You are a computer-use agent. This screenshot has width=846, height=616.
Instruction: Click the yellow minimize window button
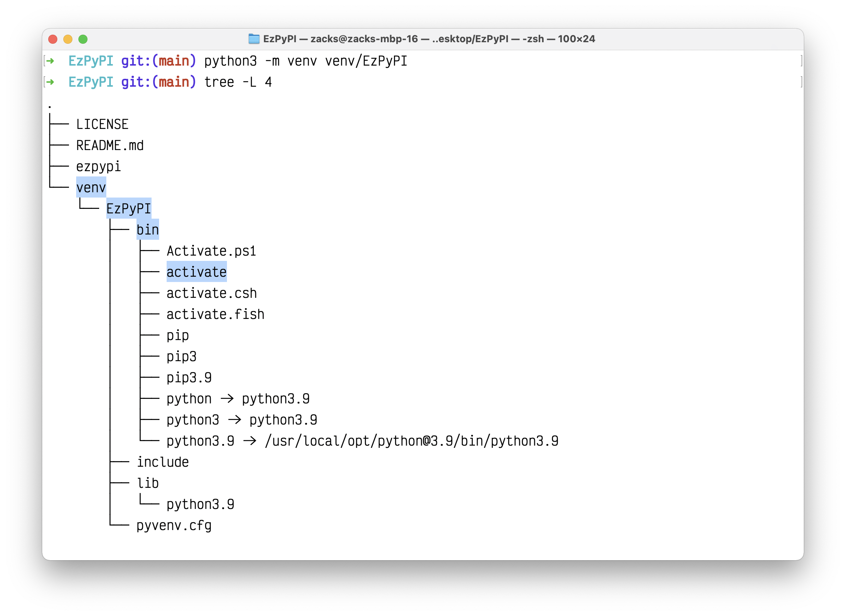point(68,39)
